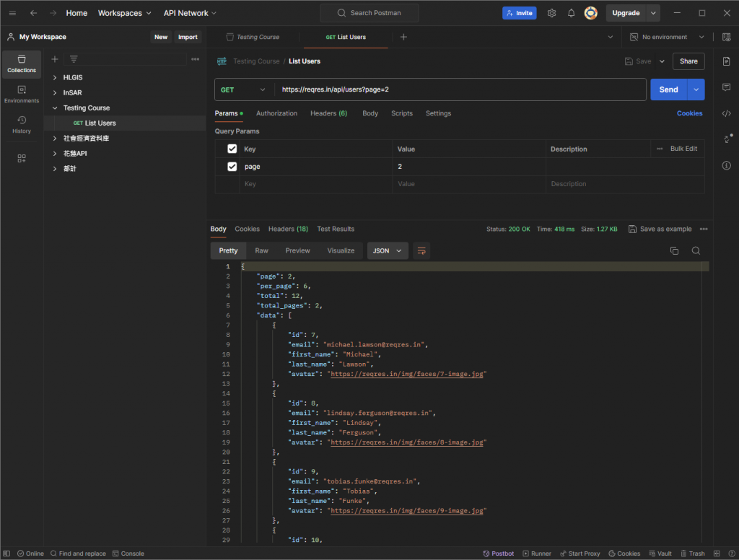The image size is (739, 560).
Task: Expand the InSAR collection
Action: pyautogui.click(x=55, y=92)
